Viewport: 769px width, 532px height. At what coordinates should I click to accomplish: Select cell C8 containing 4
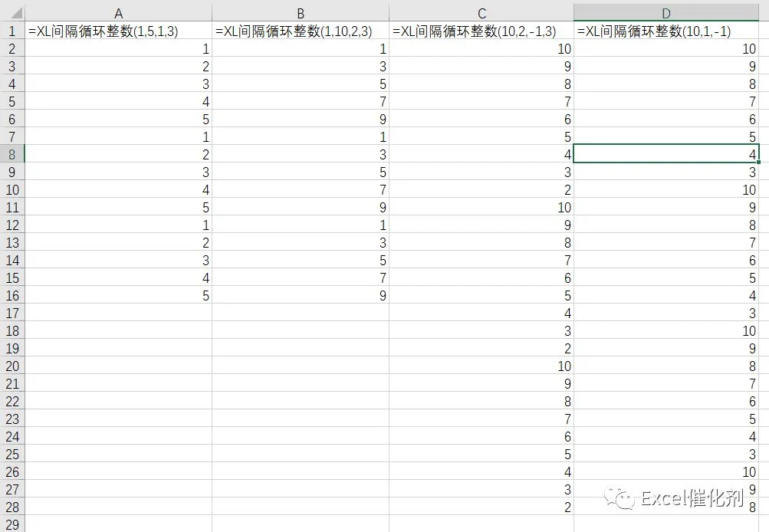(x=481, y=154)
